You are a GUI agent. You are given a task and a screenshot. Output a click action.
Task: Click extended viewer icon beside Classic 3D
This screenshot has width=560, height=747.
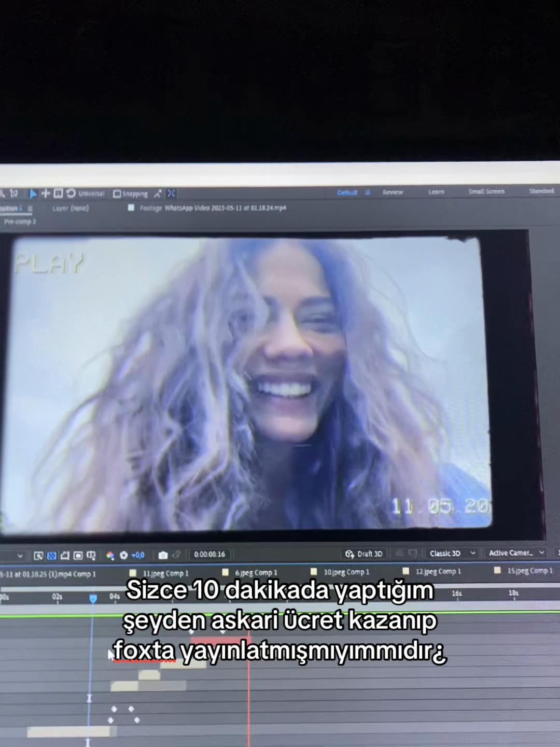pos(413,554)
